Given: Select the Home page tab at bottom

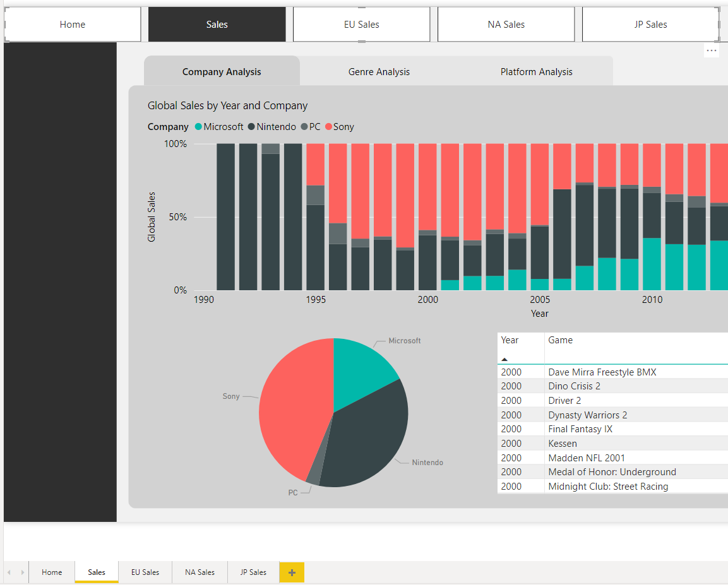Looking at the screenshot, I should coord(52,572).
